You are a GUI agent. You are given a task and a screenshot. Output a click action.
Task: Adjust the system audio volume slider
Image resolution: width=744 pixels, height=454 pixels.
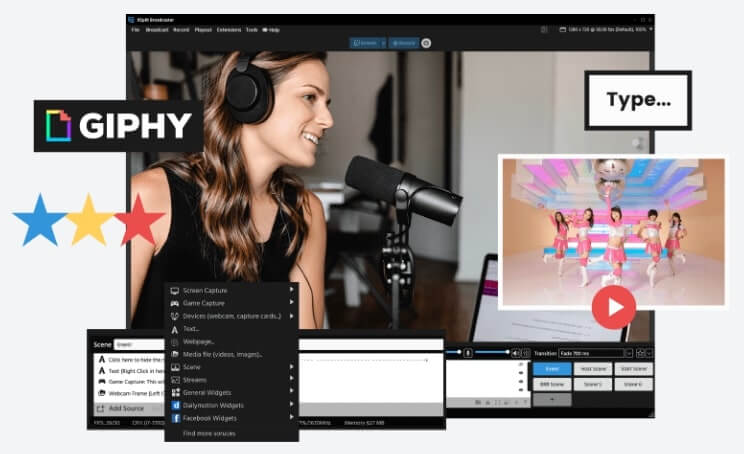(492, 352)
